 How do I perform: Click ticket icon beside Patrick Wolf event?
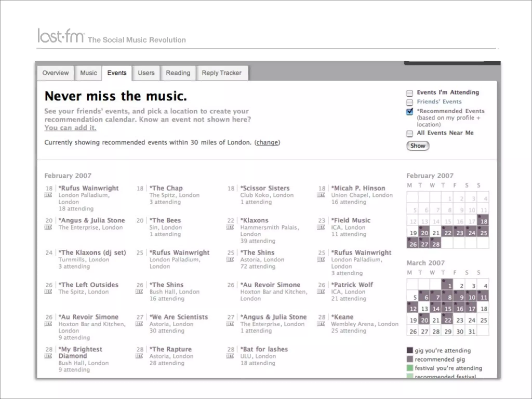point(321,292)
